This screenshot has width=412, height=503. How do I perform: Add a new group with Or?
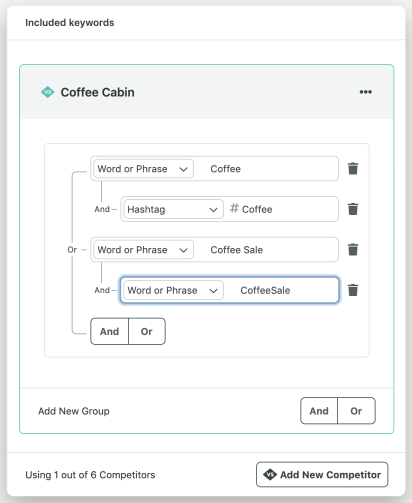pos(356,411)
